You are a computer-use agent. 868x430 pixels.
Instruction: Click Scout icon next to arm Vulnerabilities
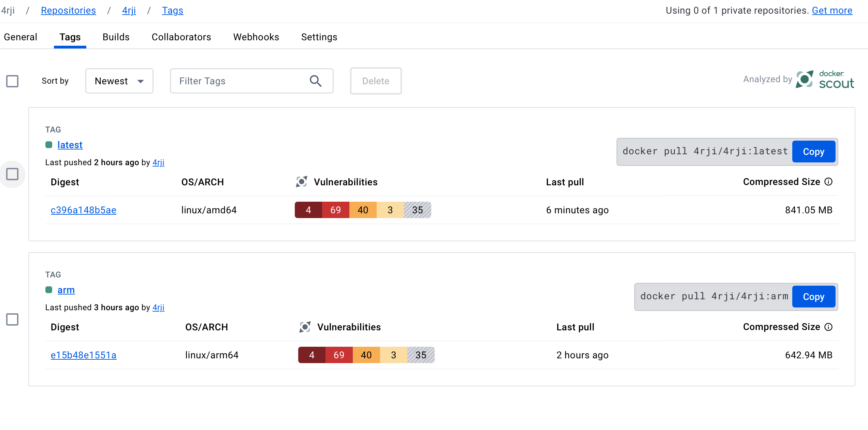point(305,327)
